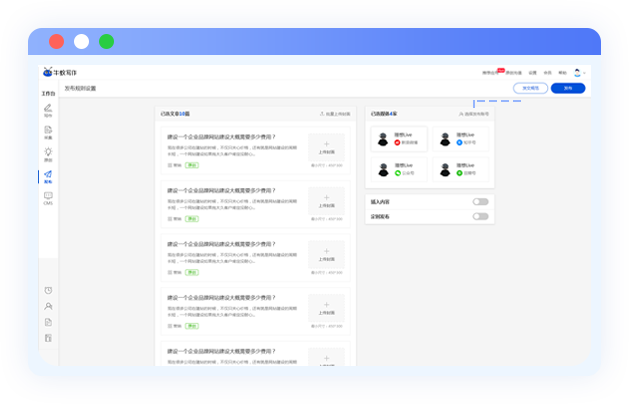Click the blue 发布 button
The image size is (629, 404).
(x=568, y=88)
